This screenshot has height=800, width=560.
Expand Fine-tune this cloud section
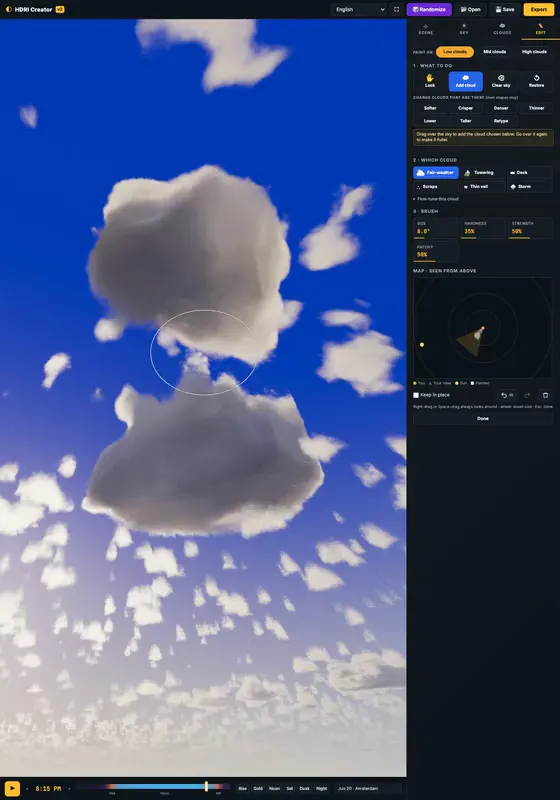coord(436,199)
